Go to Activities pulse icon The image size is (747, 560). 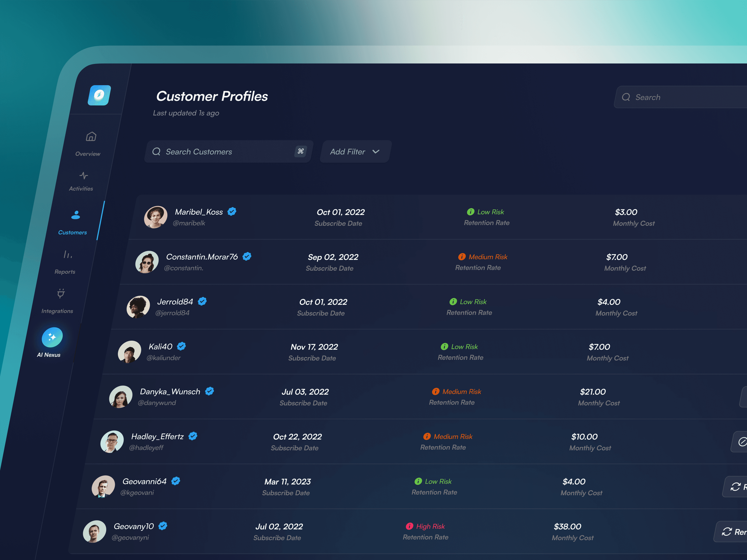tap(83, 175)
